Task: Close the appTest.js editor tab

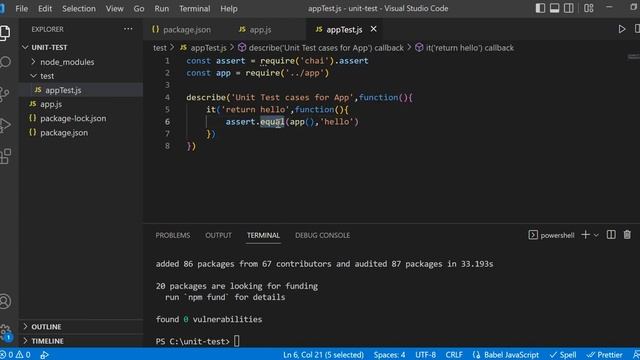Action: tap(373, 29)
